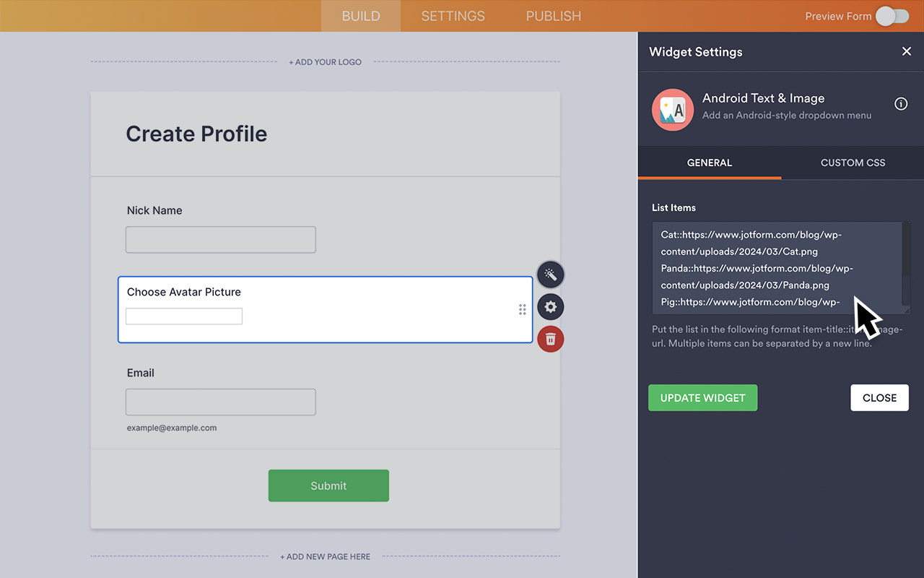Click inside the List Items text area
This screenshot has width=924, height=578.
[x=776, y=268]
